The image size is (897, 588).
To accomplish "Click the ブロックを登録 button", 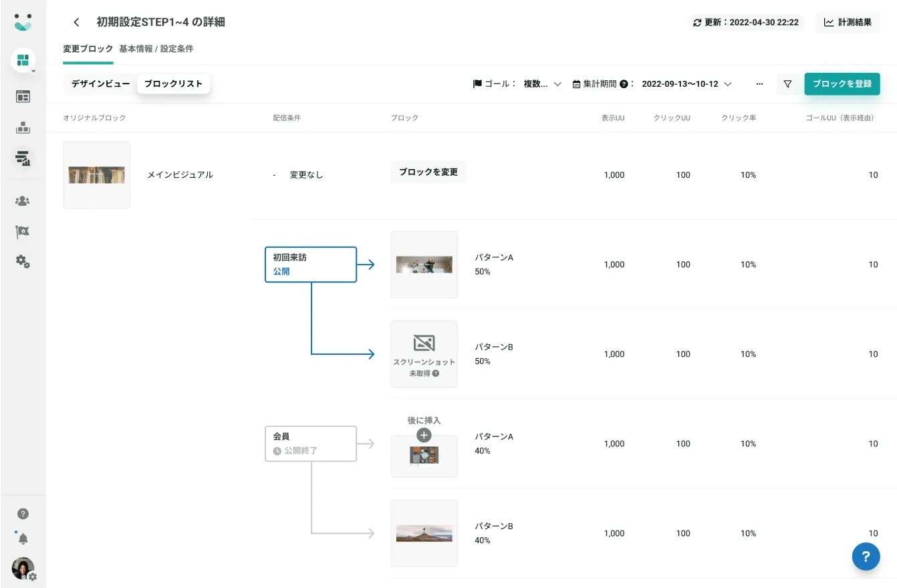I will tap(842, 84).
